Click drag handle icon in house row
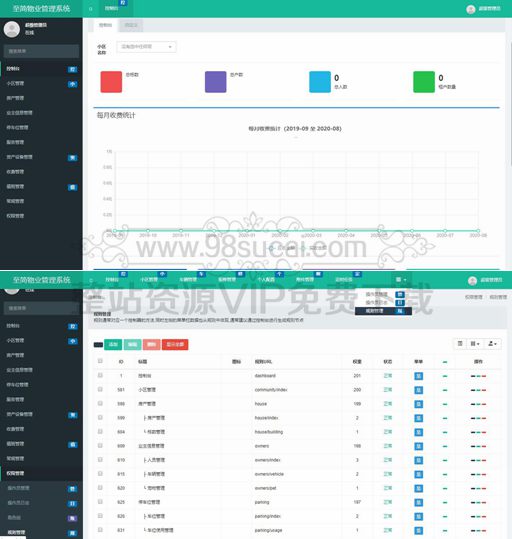Viewport: 512px width, 539px height. (473, 404)
